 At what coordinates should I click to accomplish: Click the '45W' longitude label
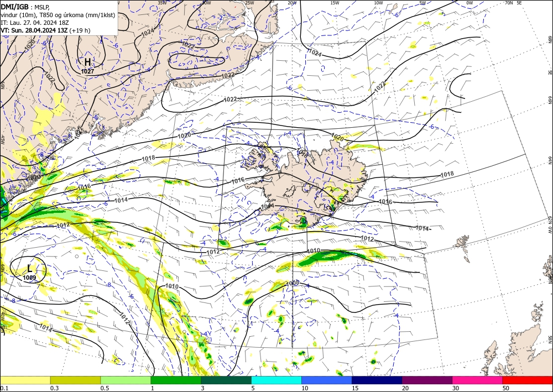(x=2, y=140)
